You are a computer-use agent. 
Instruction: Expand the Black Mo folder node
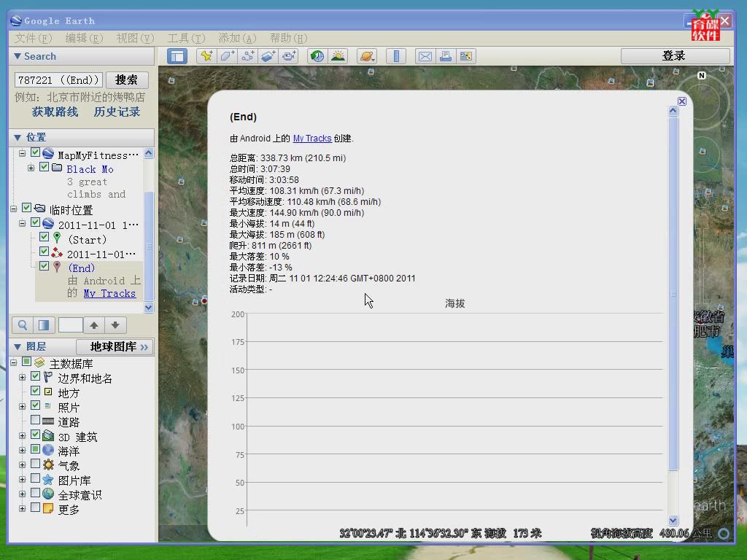point(31,168)
